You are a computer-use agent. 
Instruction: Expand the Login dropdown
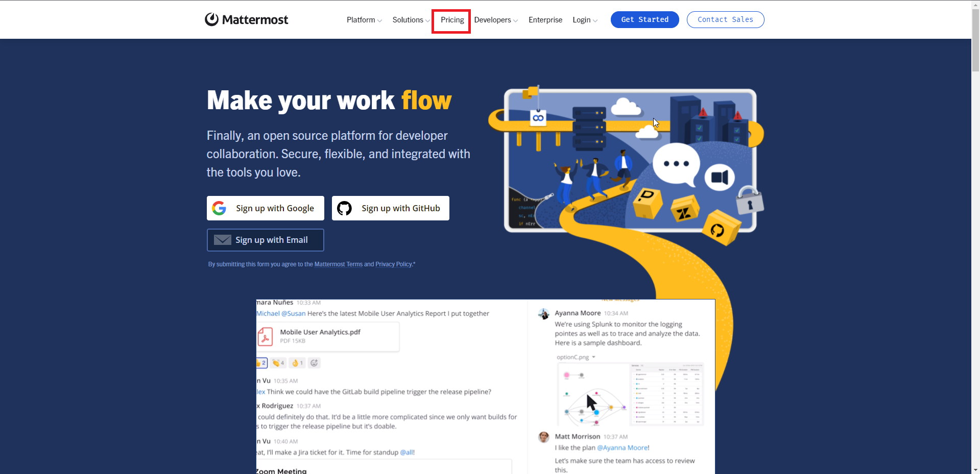coord(585,20)
